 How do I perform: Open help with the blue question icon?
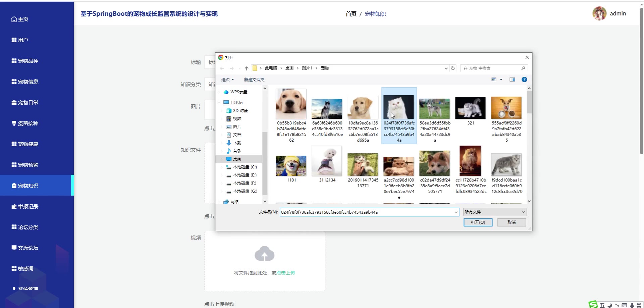click(524, 80)
